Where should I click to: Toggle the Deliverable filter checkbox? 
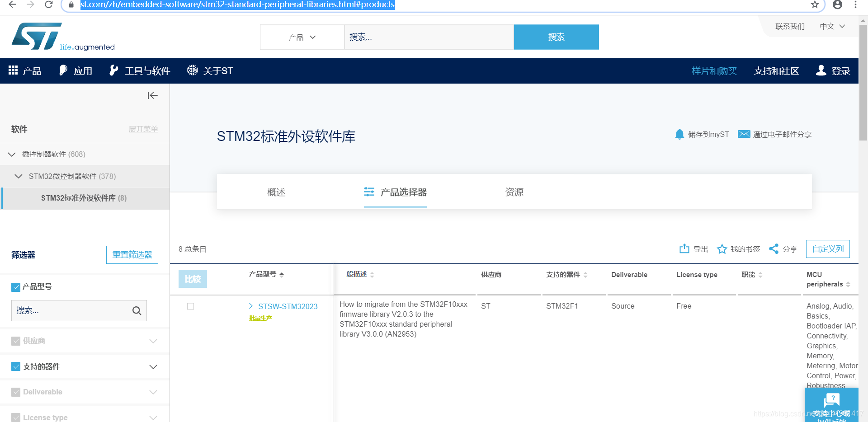point(16,392)
